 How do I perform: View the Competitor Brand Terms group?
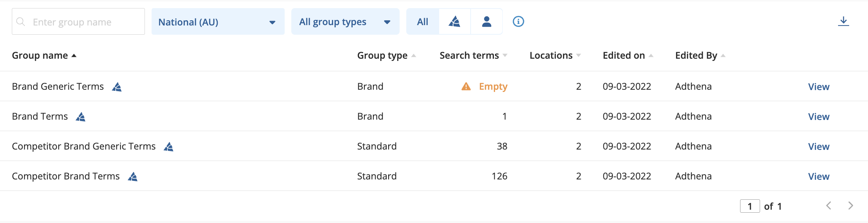(x=818, y=176)
